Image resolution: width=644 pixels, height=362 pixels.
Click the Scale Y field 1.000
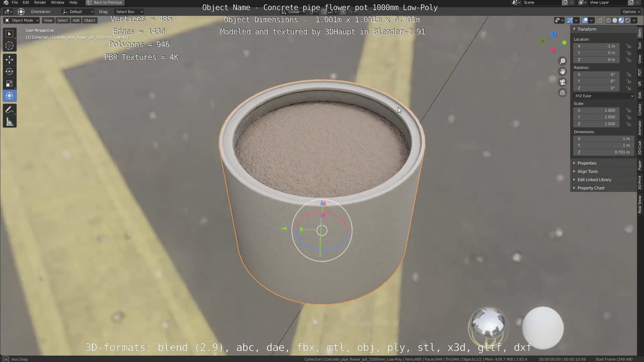pyautogui.click(x=596, y=117)
